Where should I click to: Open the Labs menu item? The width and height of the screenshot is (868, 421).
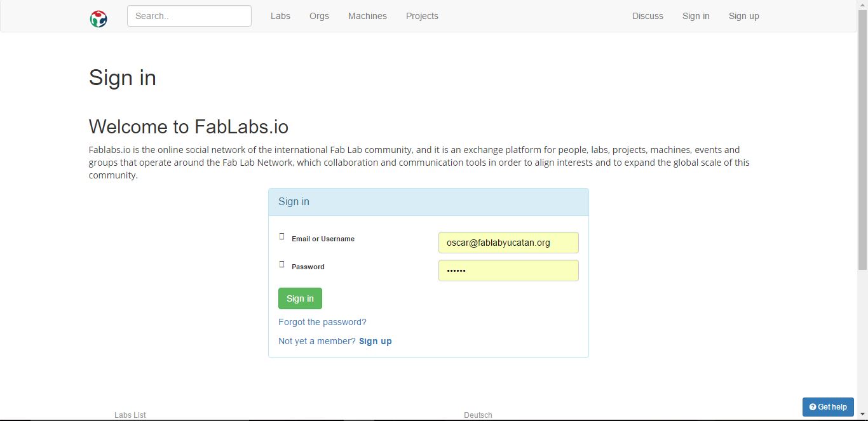280,16
